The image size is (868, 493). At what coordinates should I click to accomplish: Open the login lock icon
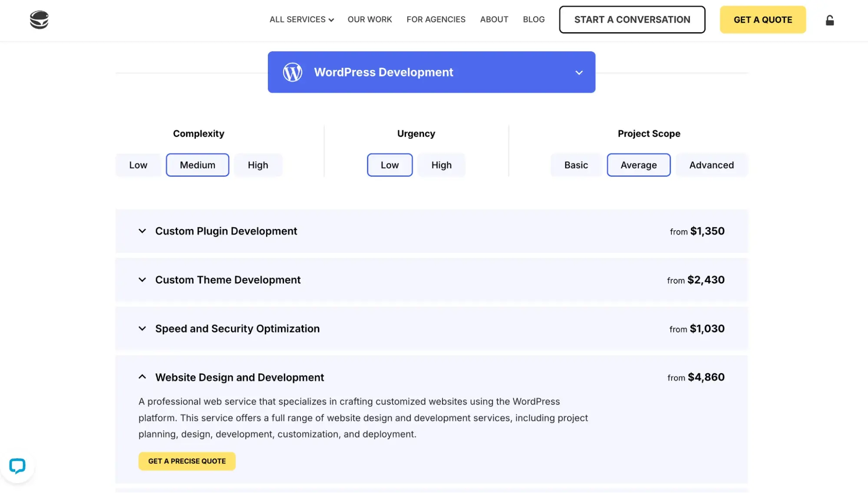pos(829,20)
